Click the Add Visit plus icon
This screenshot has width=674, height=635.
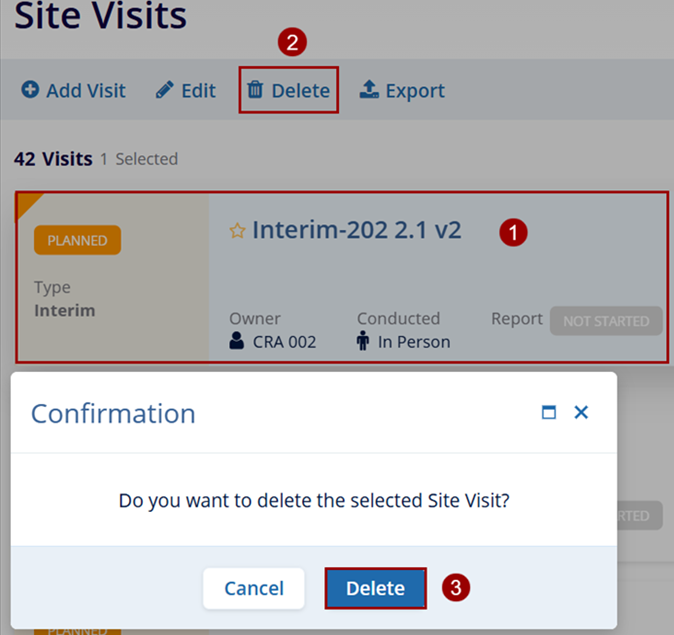pos(30,91)
